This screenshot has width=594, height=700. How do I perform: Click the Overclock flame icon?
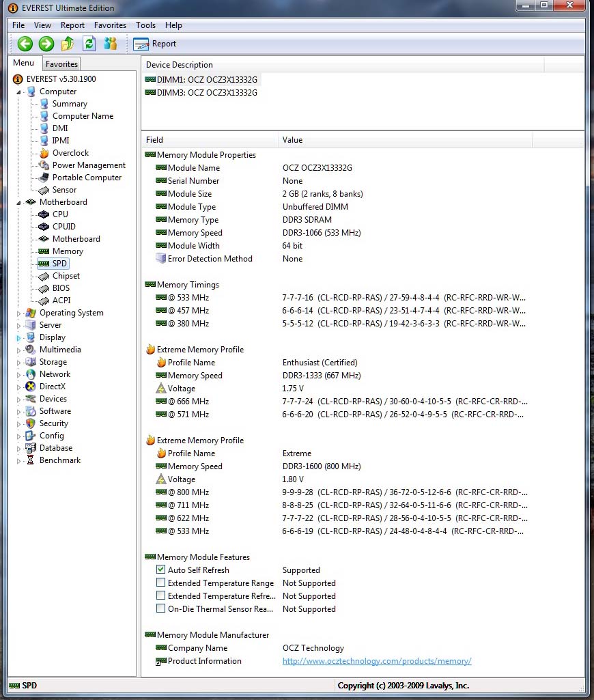pos(44,153)
